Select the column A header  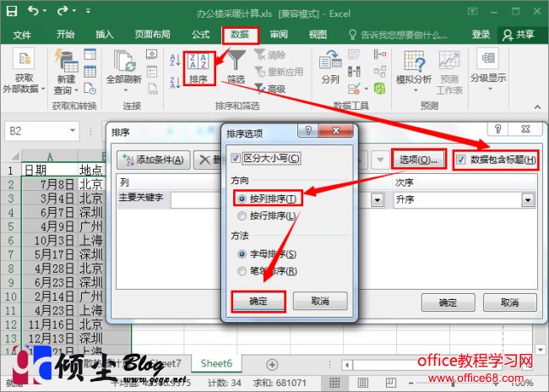click(x=50, y=156)
